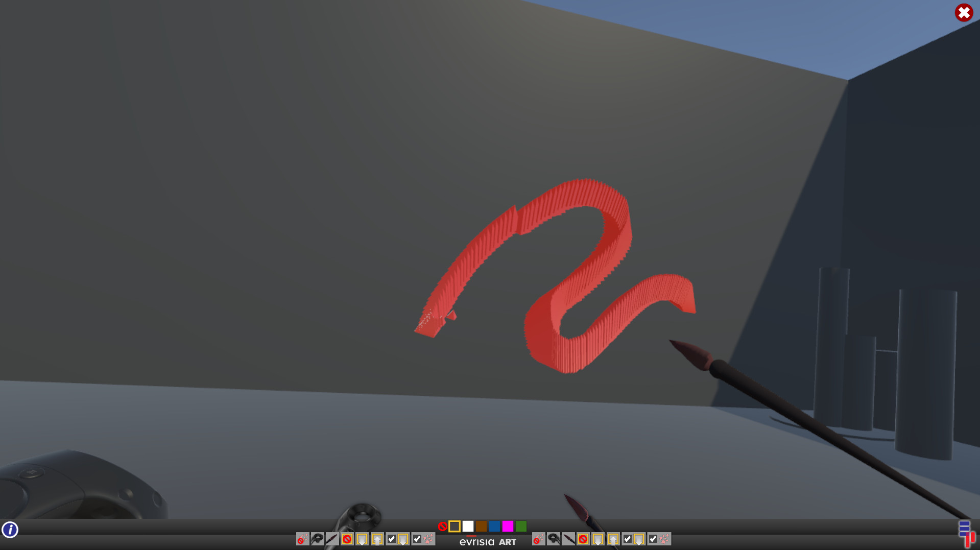Screen dimensions: 980x550
Task: Click the red stop icon on right toolbar
Action: 583,540
